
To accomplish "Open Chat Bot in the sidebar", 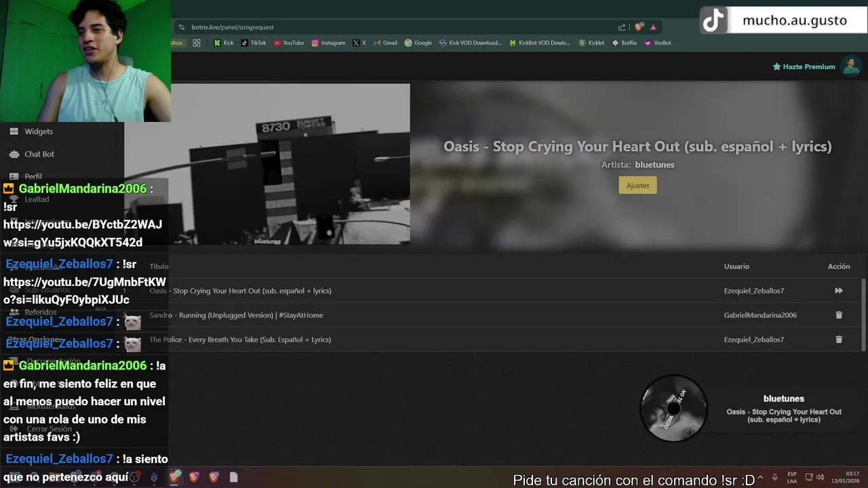I will tap(39, 154).
